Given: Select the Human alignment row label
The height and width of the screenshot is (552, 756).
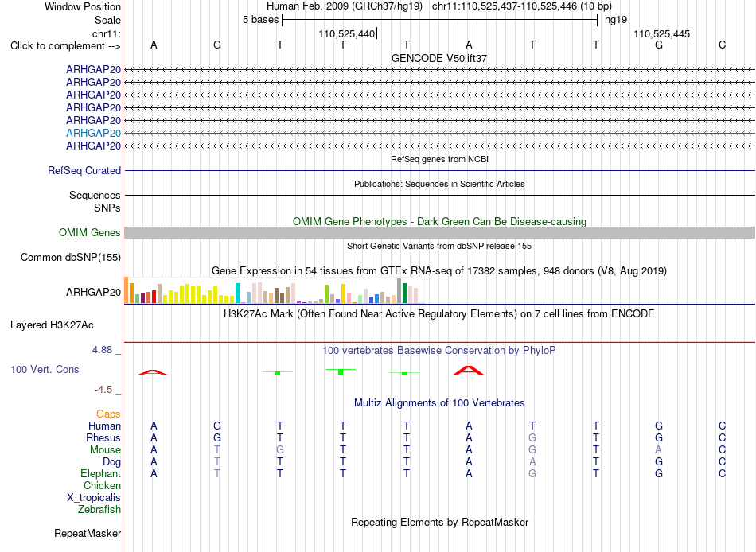Looking at the screenshot, I should click(x=104, y=426).
